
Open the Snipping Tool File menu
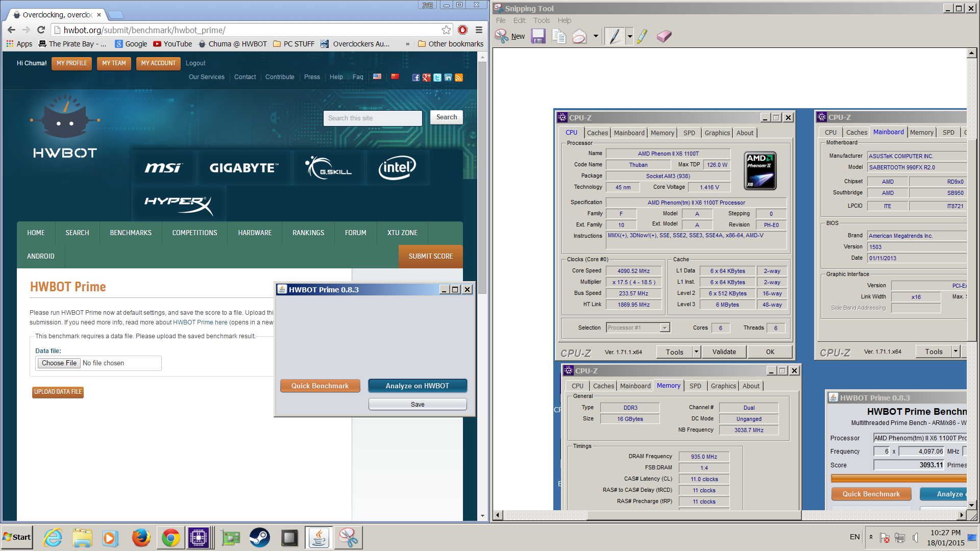click(501, 20)
